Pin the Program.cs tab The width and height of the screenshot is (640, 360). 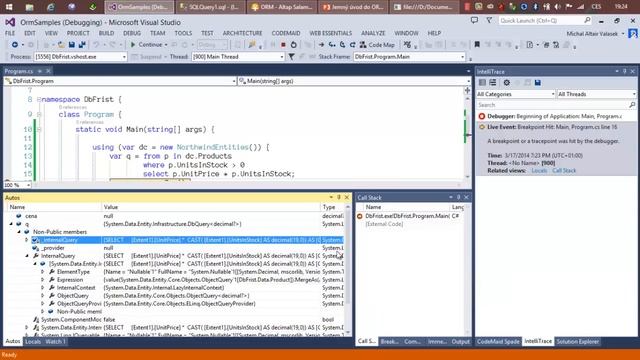pos(40,71)
